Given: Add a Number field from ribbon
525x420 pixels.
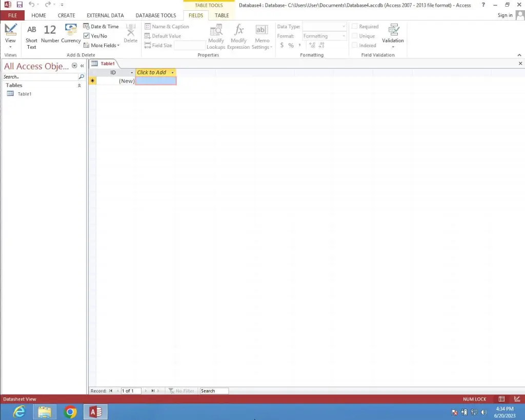Looking at the screenshot, I should [x=50, y=34].
